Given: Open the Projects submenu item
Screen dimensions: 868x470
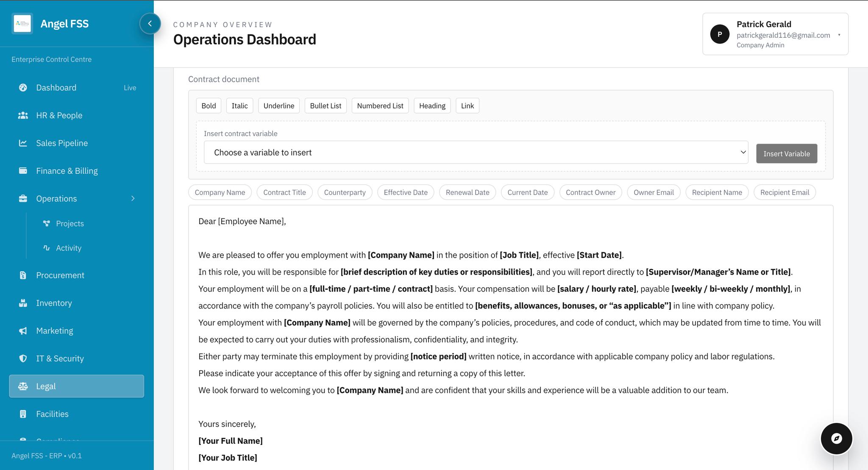Looking at the screenshot, I should [70, 224].
